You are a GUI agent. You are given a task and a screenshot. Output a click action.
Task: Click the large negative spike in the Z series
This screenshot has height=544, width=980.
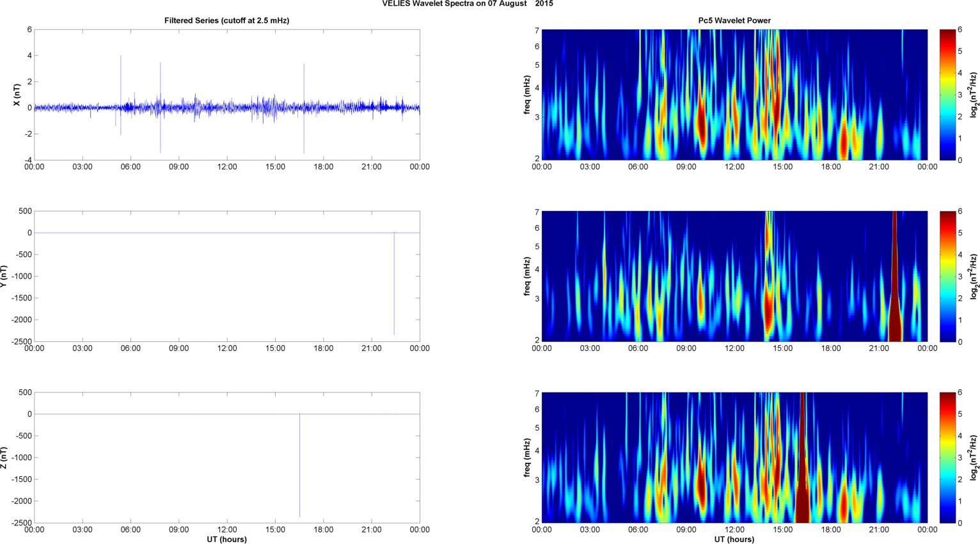(299, 465)
